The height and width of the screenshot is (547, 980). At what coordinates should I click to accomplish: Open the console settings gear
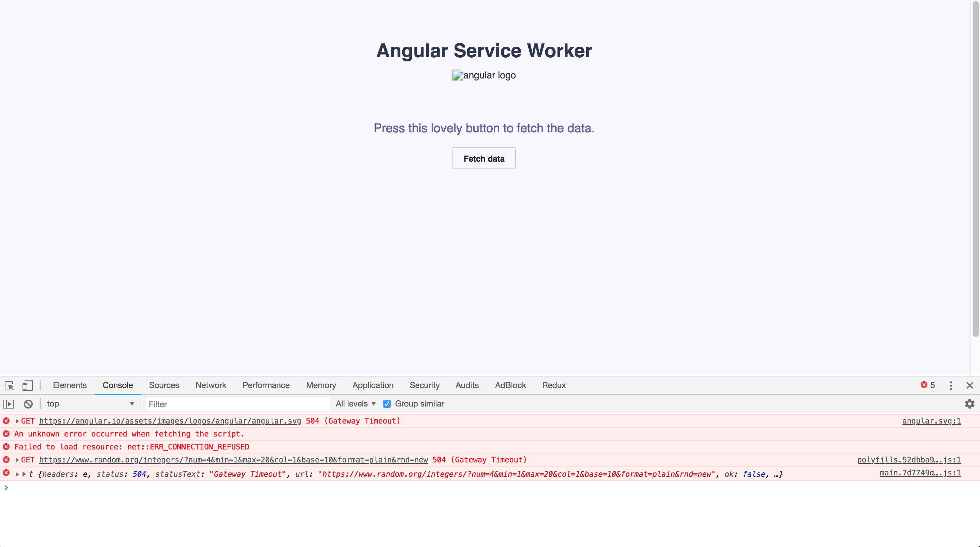point(969,404)
